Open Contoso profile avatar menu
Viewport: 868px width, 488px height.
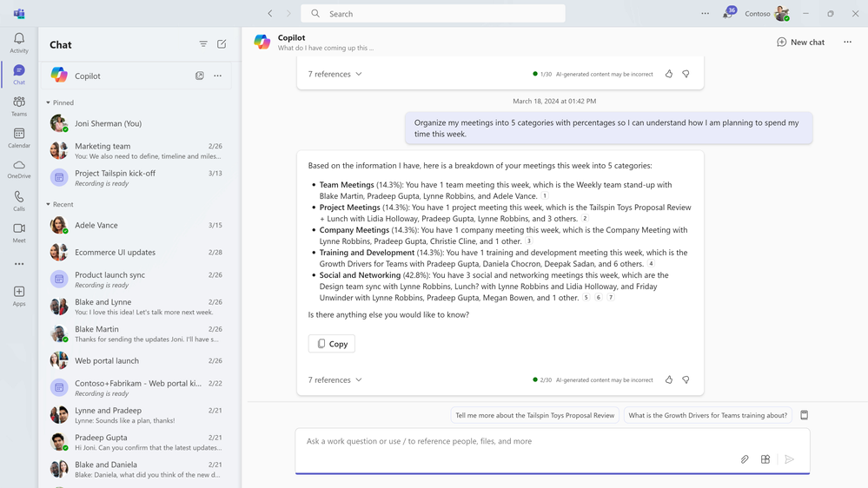(782, 13)
